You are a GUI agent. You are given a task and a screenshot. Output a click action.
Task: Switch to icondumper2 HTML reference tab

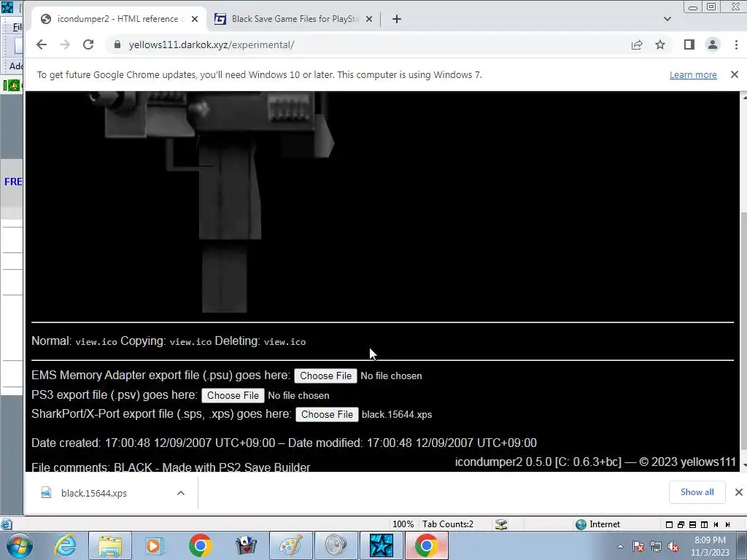(x=119, y=19)
